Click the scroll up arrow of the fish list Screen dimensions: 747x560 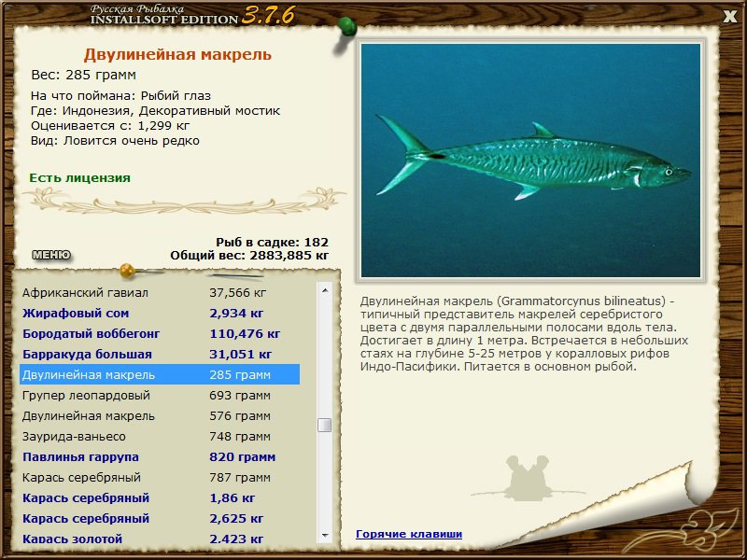tap(325, 290)
